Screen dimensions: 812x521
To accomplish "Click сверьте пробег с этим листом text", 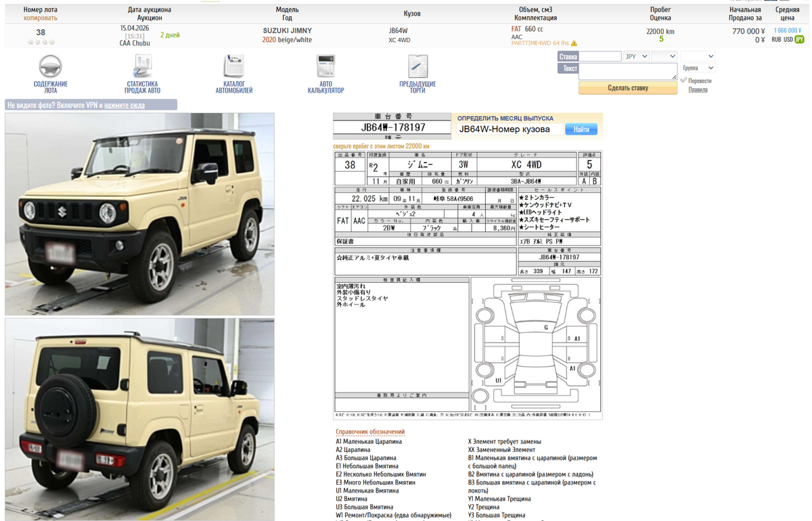I will (381, 146).
